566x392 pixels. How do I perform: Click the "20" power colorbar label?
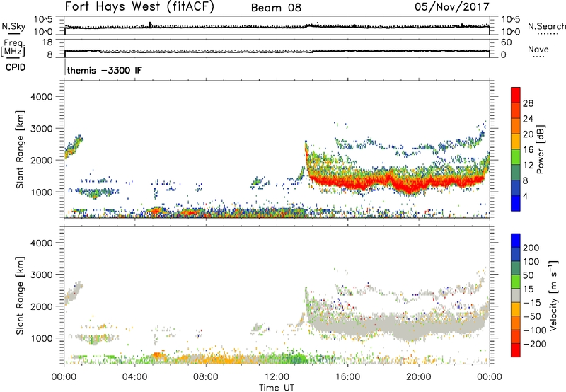click(x=528, y=134)
